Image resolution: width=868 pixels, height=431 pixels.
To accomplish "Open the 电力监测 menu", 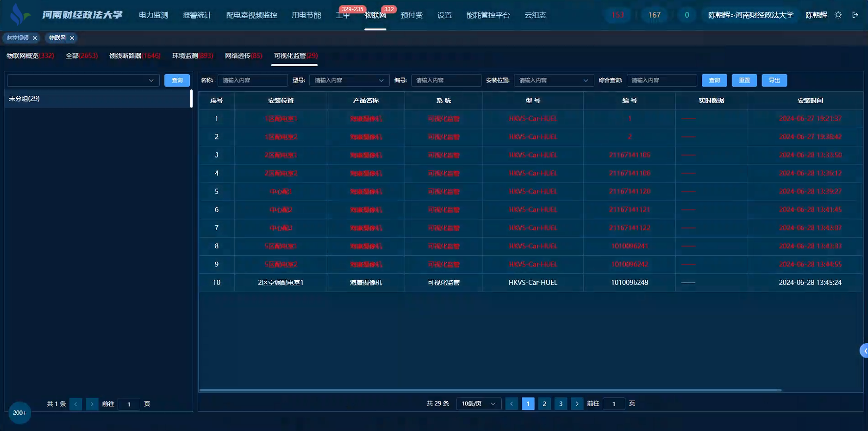I will point(153,15).
